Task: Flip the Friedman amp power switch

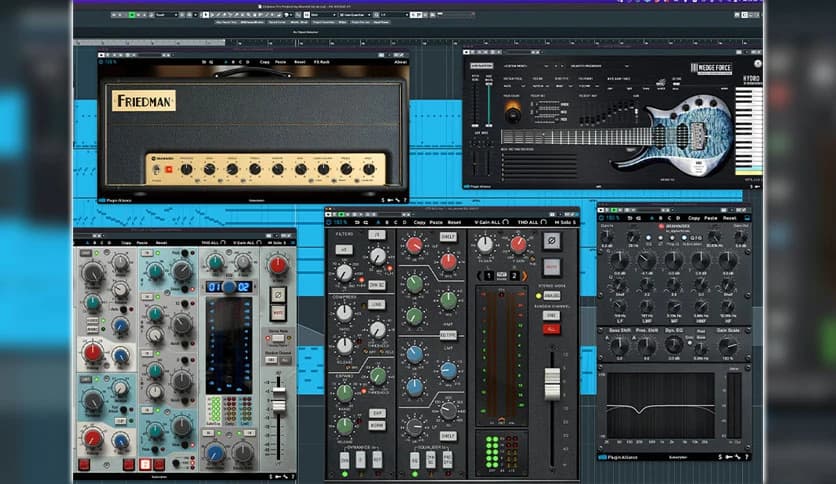Action: tap(157, 170)
